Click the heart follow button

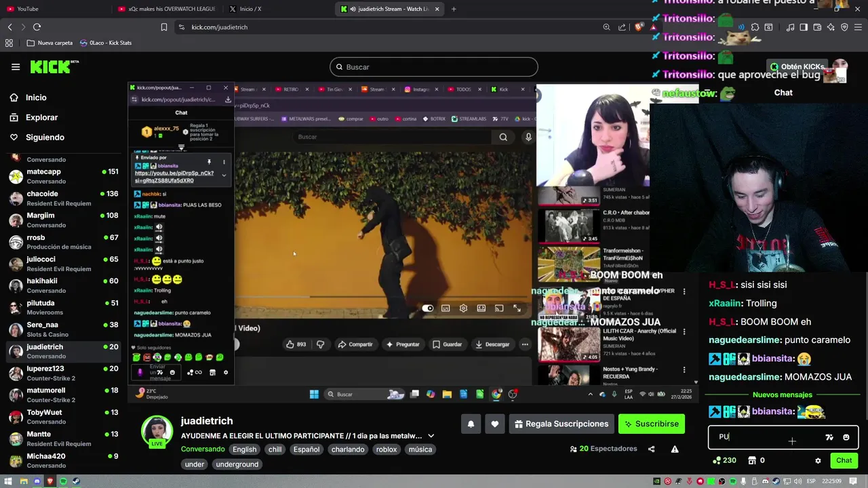(x=494, y=424)
